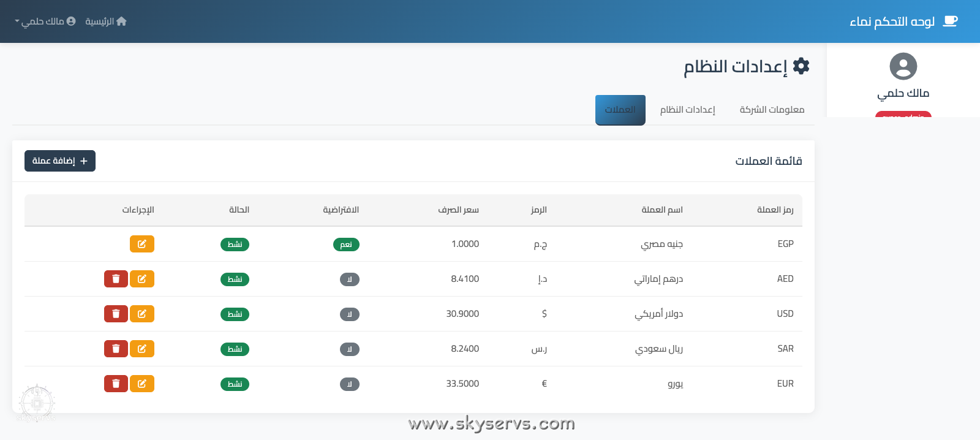Viewport: 980px width, 440px height.
Task: Switch to معلومات الشركة tab
Action: 772,110
